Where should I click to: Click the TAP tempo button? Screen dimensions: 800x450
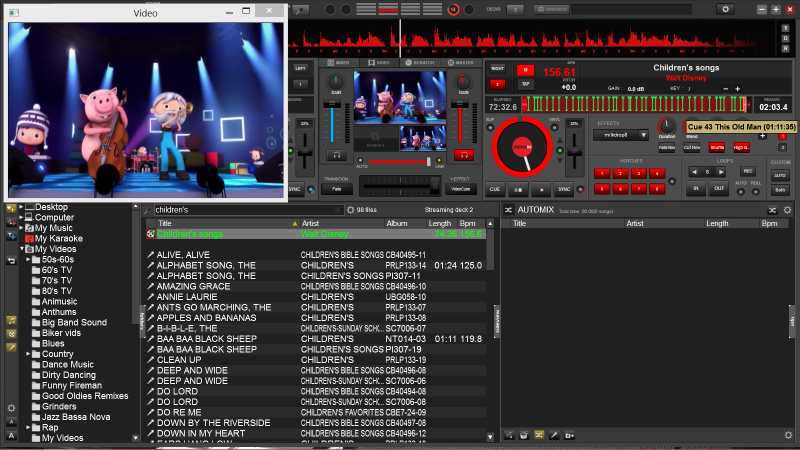(x=525, y=85)
